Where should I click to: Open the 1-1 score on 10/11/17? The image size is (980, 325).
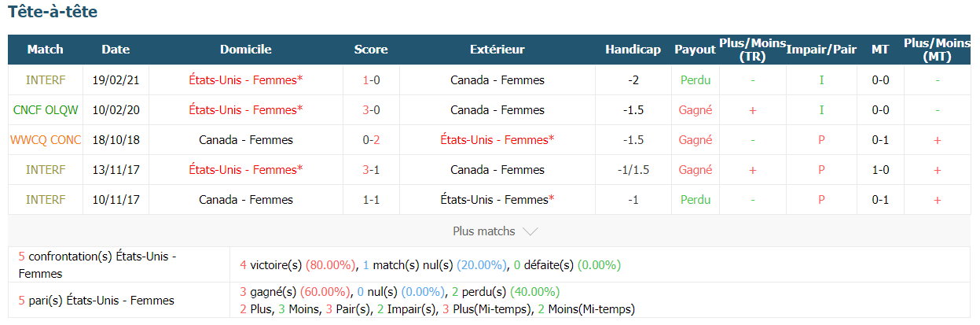pos(371,200)
